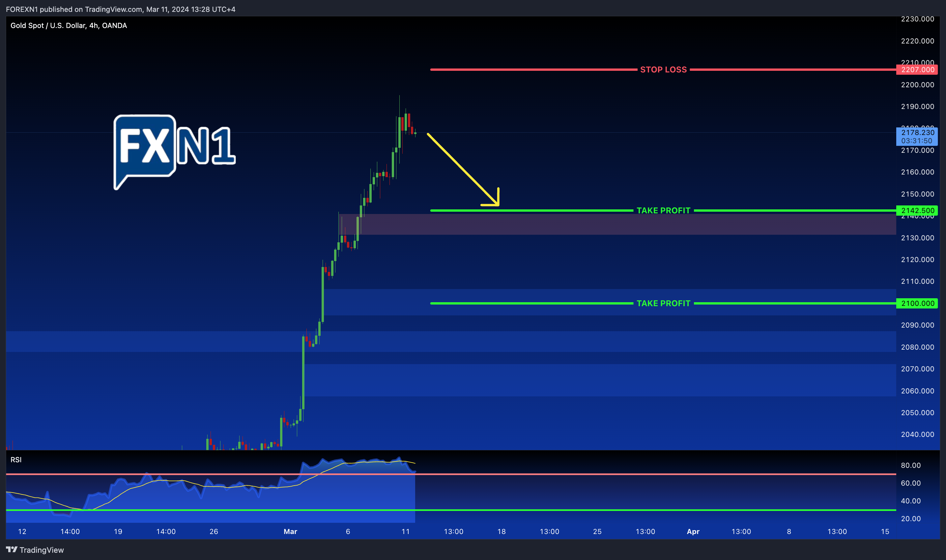Click the 2060.000 price axis label

(x=917, y=391)
